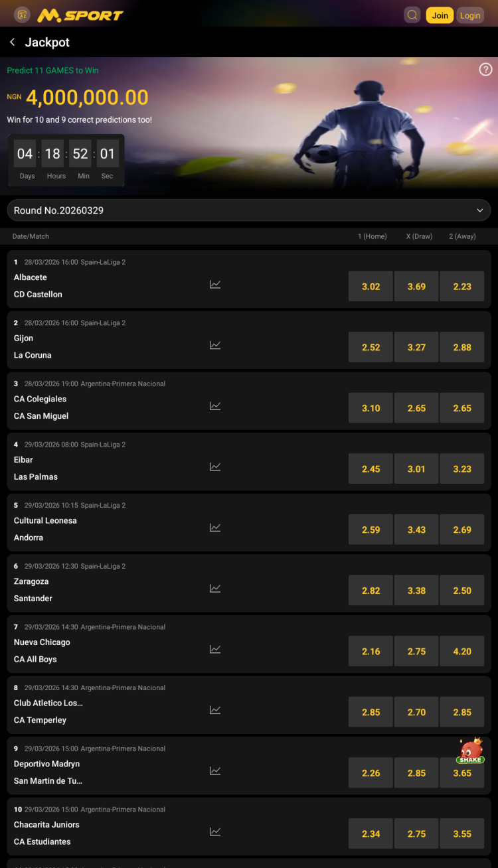498x868 pixels.
Task: Click the Join button
Action: pos(440,15)
